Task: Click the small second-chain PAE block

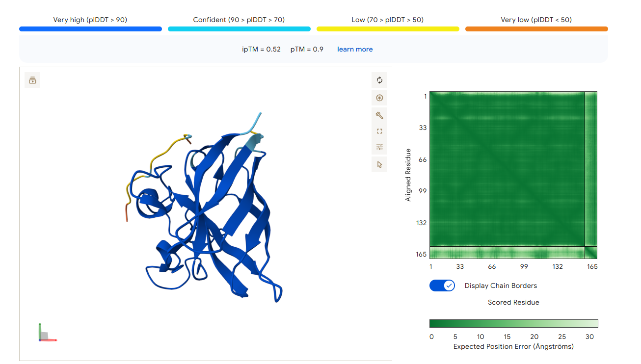Action: click(591, 252)
